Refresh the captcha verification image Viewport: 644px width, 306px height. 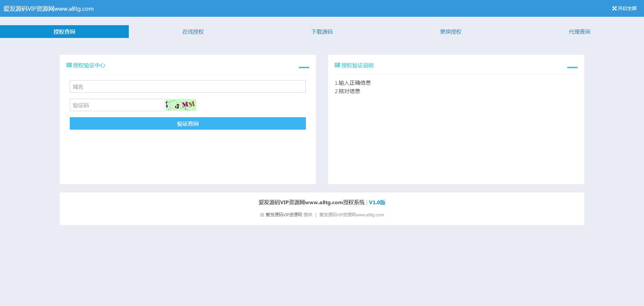tap(181, 105)
